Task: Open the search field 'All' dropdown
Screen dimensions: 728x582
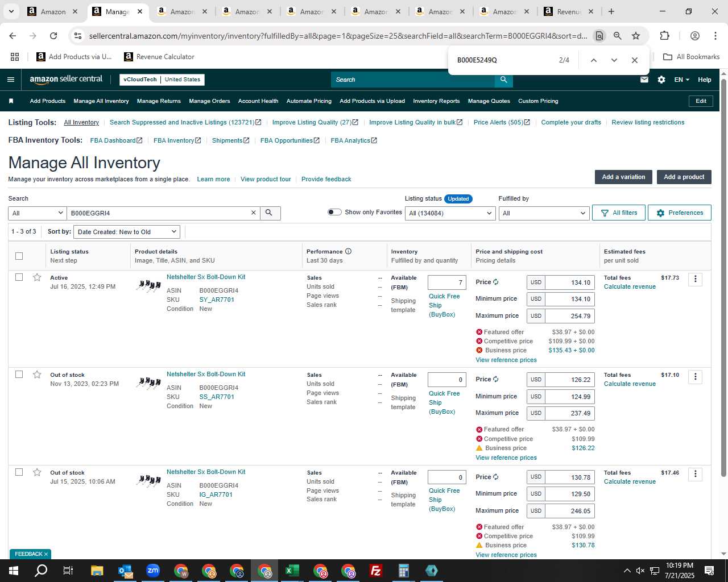Action: [38, 213]
